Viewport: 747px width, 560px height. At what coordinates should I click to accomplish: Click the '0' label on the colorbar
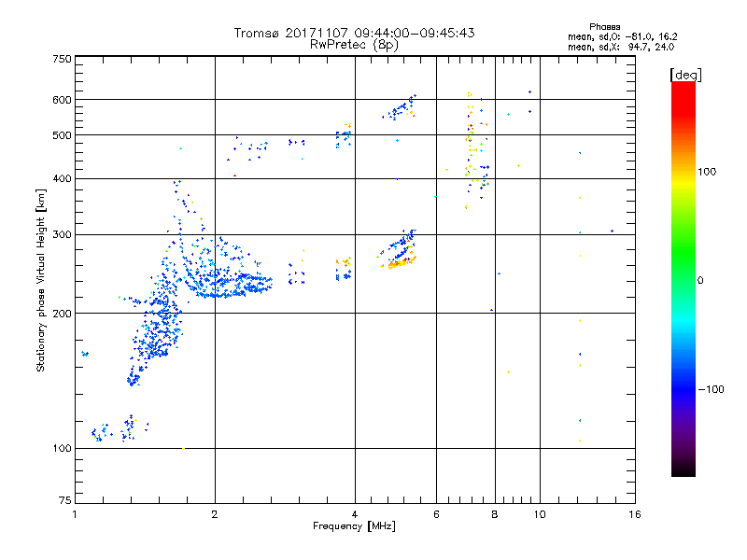[x=700, y=281]
